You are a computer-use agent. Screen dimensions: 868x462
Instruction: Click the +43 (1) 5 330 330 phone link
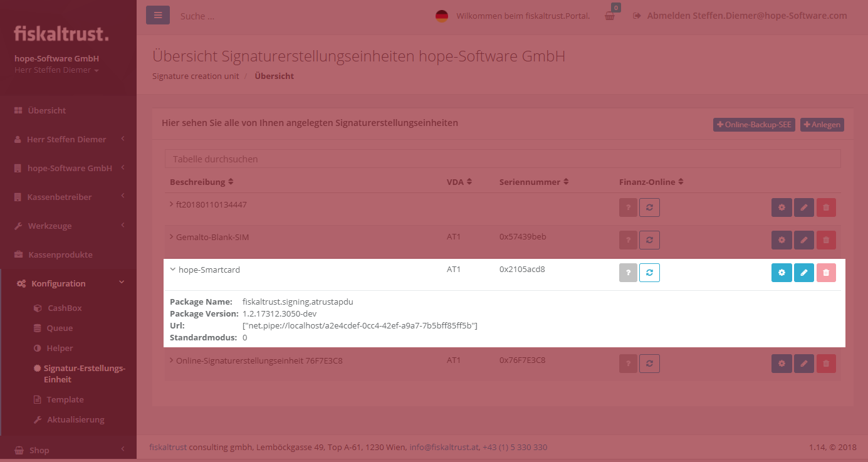515,447
